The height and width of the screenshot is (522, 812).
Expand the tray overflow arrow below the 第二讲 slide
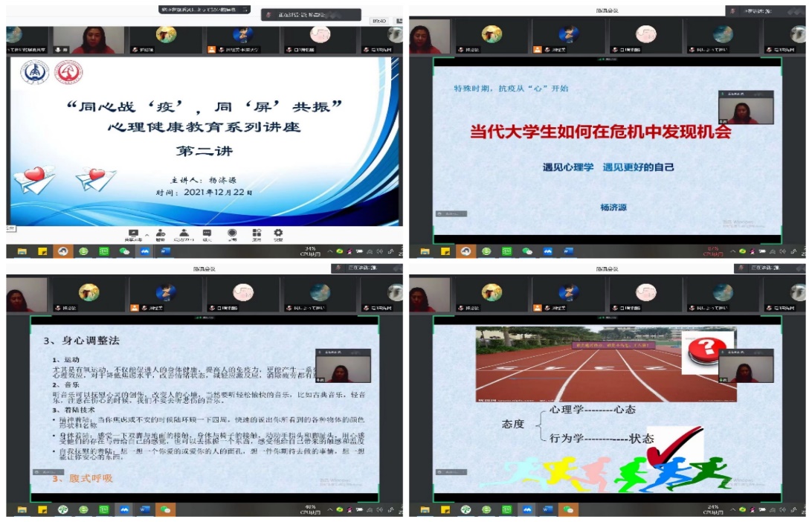[330, 251]
